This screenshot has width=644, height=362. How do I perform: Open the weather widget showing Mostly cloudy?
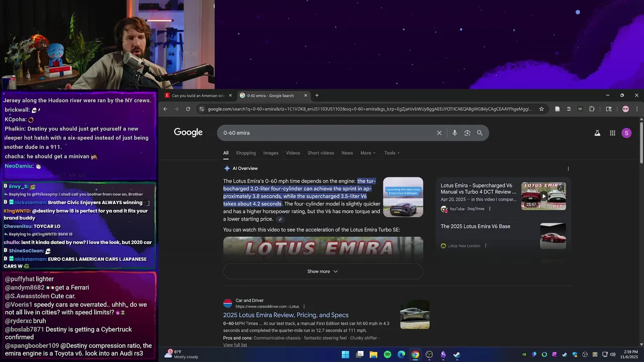point(181,354)
